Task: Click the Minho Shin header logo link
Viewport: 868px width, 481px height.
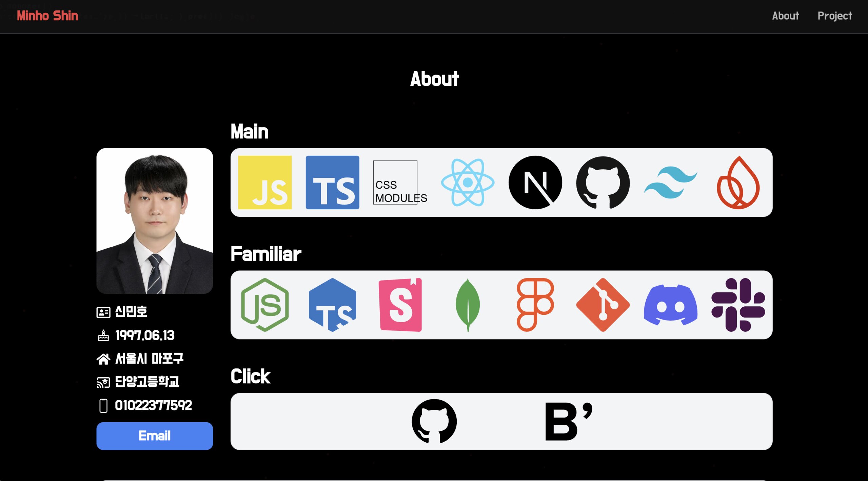Action: (47, 17)
